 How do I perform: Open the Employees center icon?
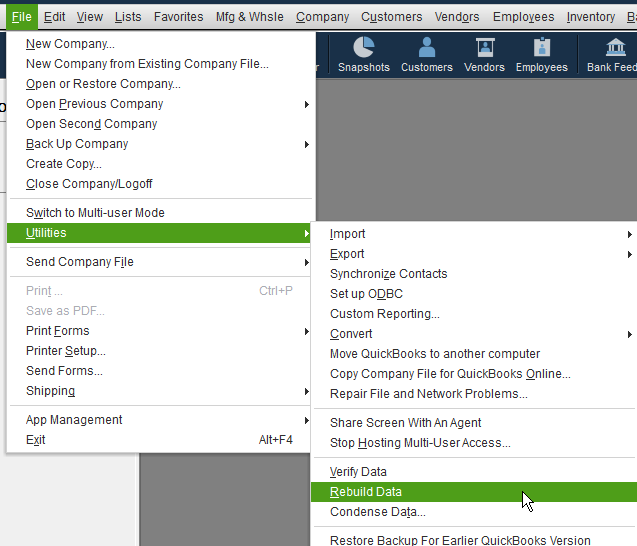click(x=542, y=54)
